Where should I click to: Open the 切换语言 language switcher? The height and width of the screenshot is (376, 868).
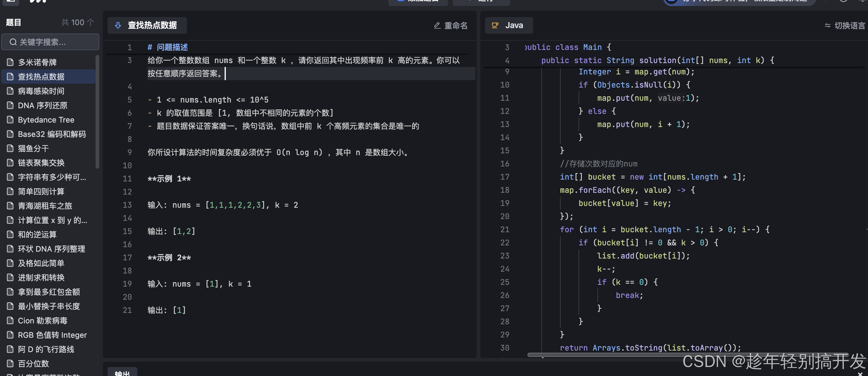(x=849, y=26)
